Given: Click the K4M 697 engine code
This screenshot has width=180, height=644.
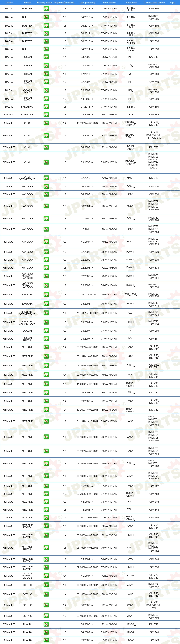Looking at the screenshot, I should coord(154,339).
